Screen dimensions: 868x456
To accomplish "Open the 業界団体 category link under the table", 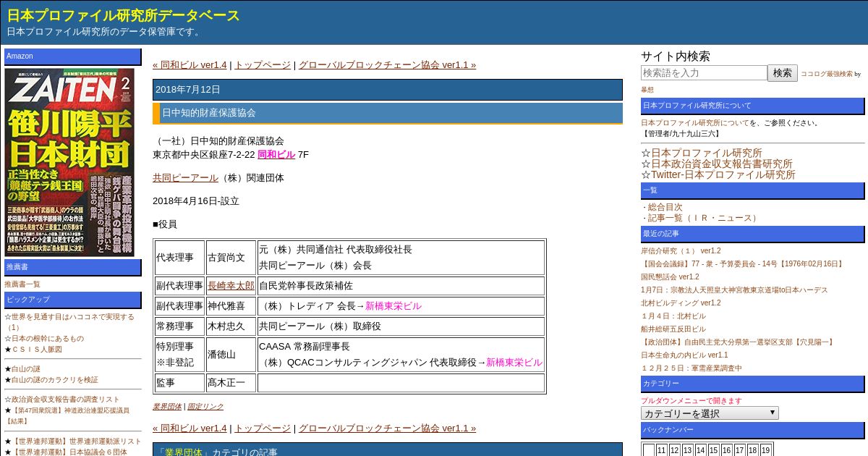I will 167,407.
